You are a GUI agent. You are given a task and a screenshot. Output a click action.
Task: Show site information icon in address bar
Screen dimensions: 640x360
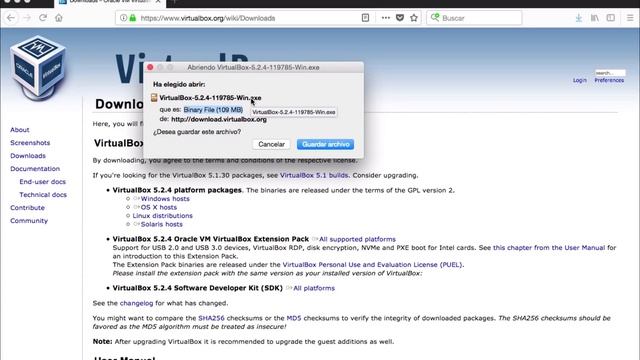[123, 18]
